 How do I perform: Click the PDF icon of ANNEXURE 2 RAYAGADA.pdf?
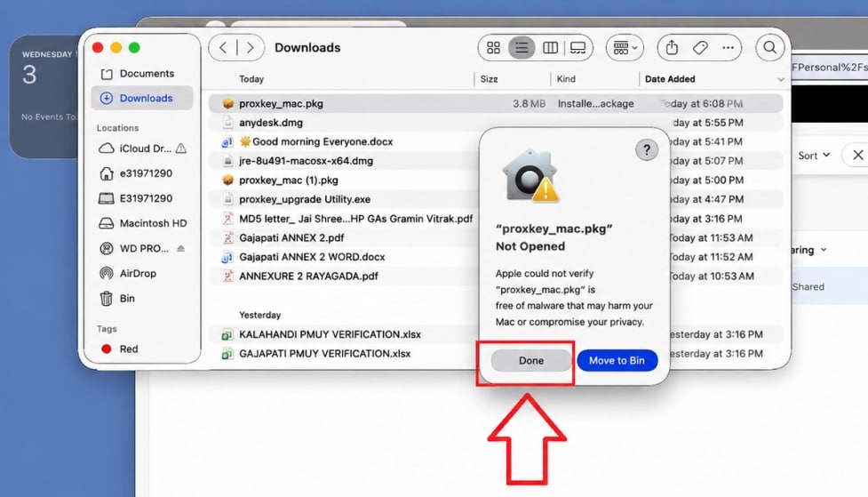coord(227,276)
